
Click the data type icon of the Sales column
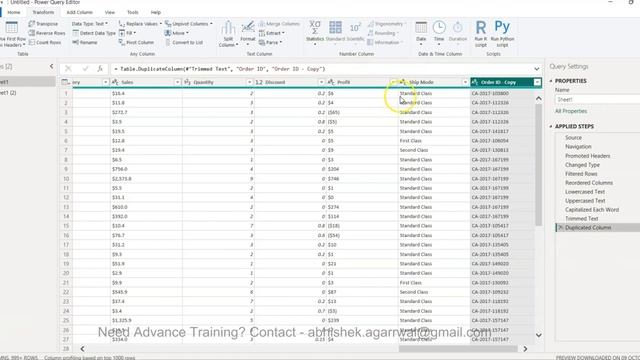[116, 82]
